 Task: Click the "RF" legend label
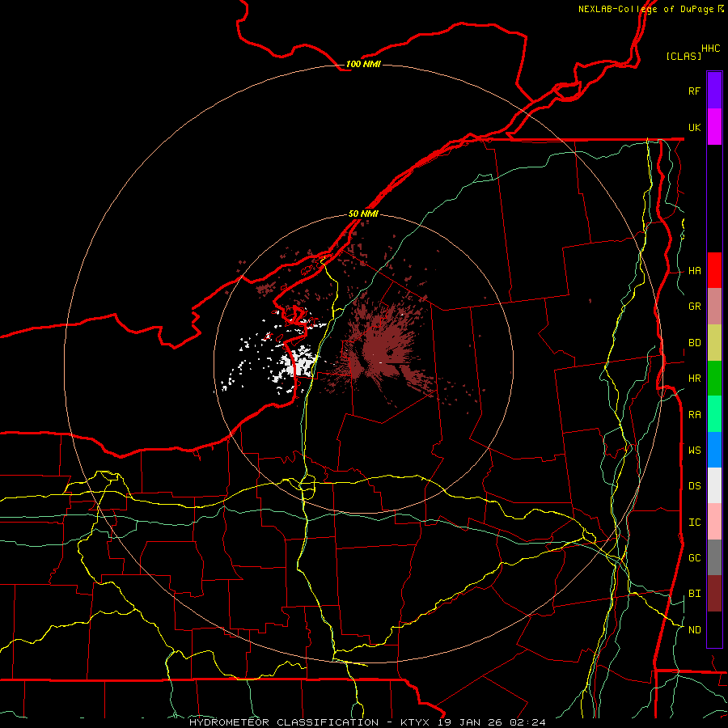[694, 91]
